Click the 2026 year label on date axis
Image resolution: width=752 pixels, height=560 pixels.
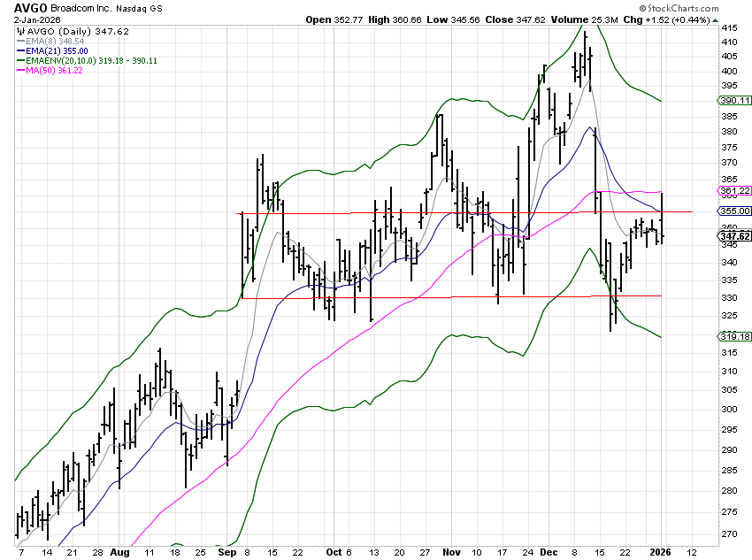point(660,552)
